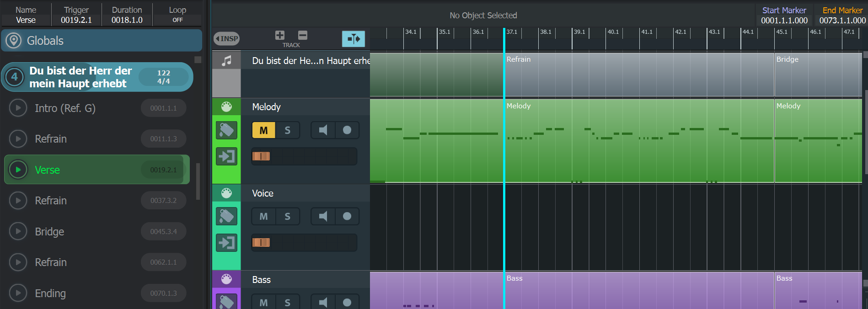This screenshot has width=868, height=309.
Task: Click the Melody track speaker monitor icon
Action: tap(323, 130)
